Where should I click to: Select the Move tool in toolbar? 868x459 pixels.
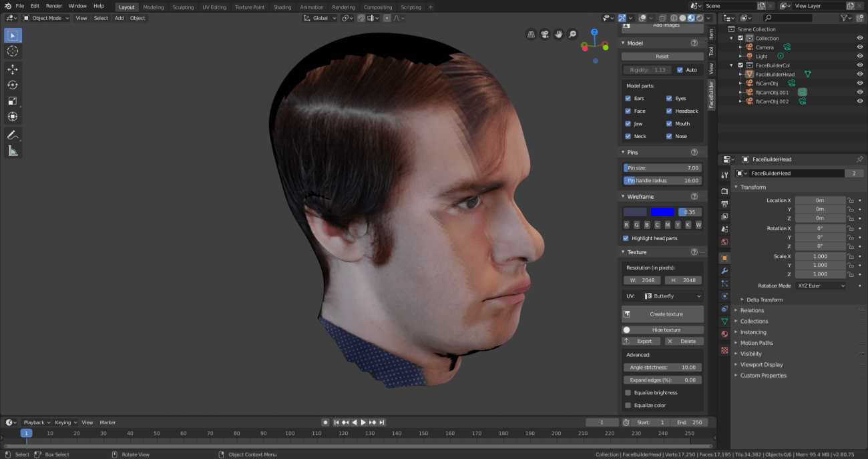coord(13,69)
